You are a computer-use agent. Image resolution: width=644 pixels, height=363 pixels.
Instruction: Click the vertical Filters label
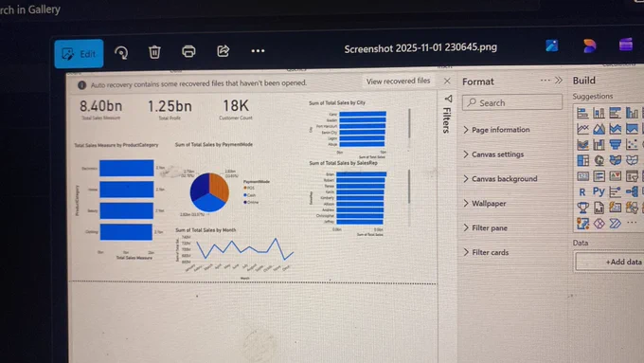point(446,120)
